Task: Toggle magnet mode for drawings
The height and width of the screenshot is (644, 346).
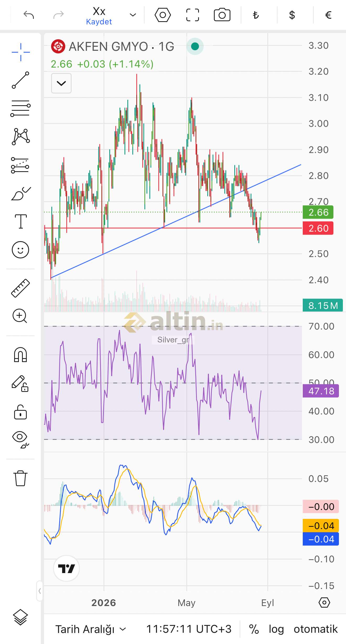Action: point(20,355)
